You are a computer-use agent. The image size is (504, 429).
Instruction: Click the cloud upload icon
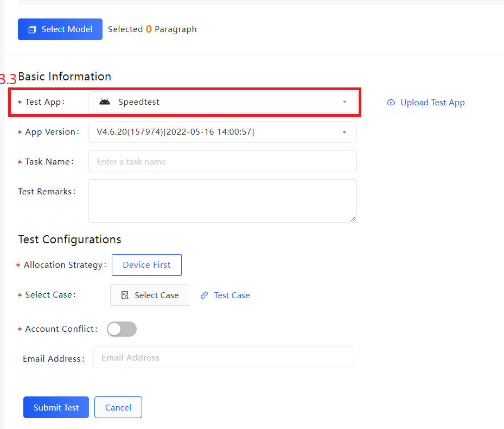[391, 103]
